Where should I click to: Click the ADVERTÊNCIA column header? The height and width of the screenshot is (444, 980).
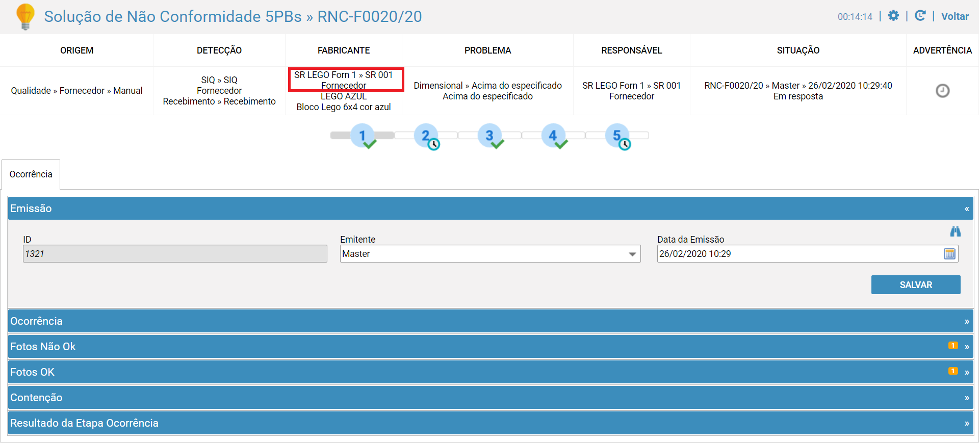(x=942, y=50)
